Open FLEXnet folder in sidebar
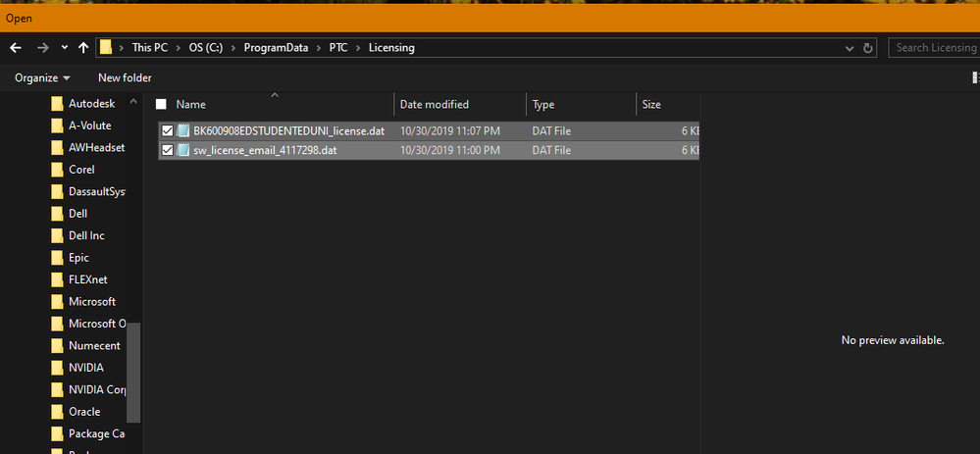980x454 pixels. (x=87, y=279)
